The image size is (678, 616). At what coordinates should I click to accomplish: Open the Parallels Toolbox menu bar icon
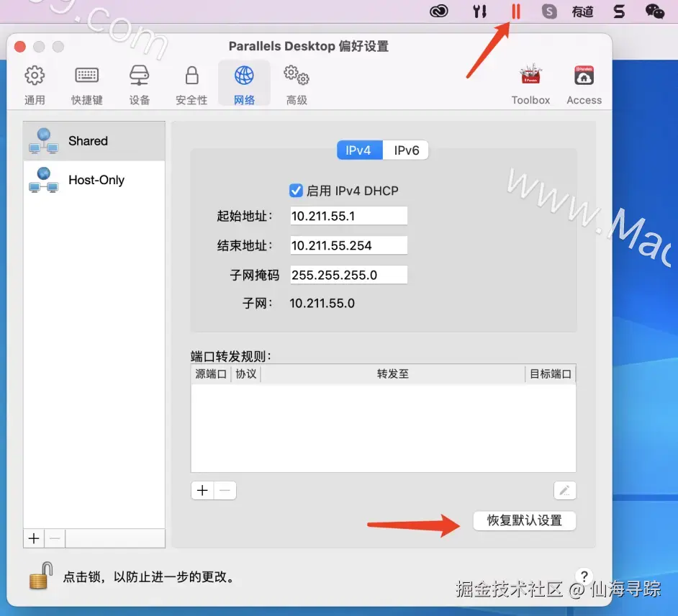click(479, 12)
